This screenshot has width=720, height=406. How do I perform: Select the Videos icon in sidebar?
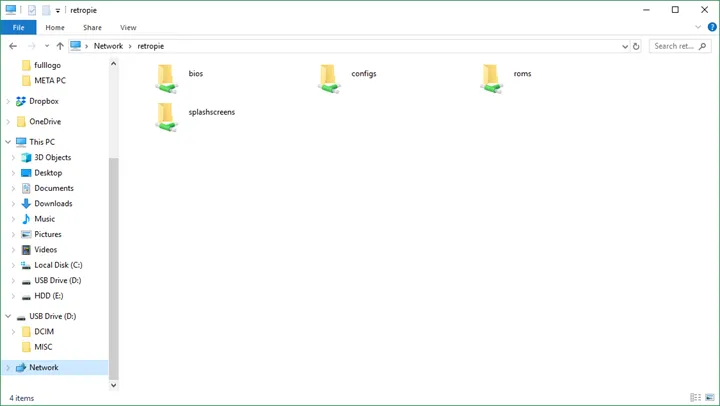point(26,250)
